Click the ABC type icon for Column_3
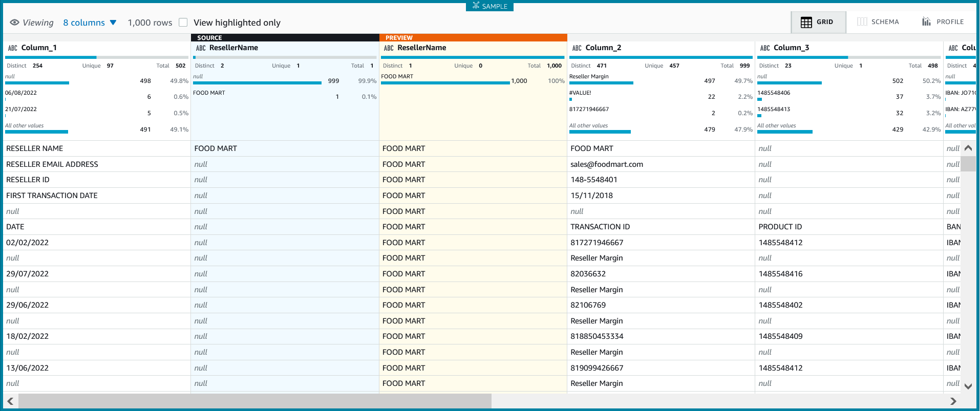 click(765, 48)
